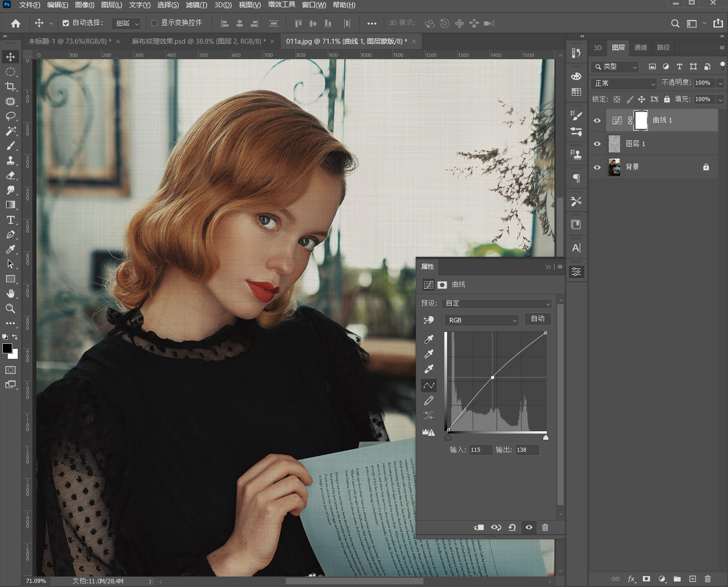Hide the 图层 1 layer
The image size is (728, 587).
click(x=597, y=144)
